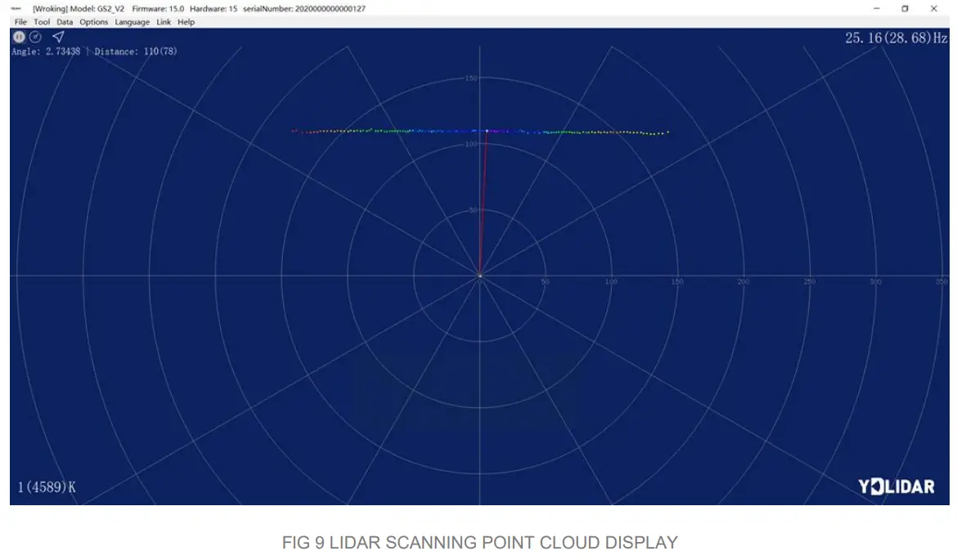
Task: Toggle scanning with the pause control
Action: coord(19,36)
